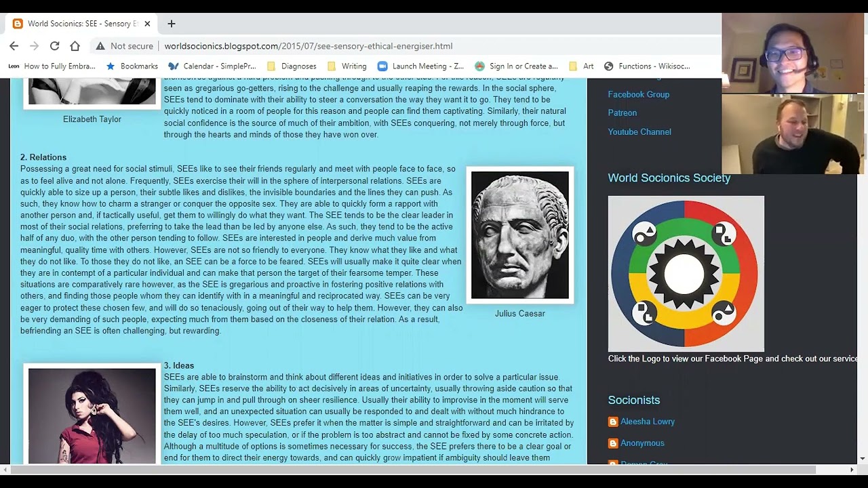Open the Bookmarks star bookmark
The image size is (868, 488).
point(132,66)
